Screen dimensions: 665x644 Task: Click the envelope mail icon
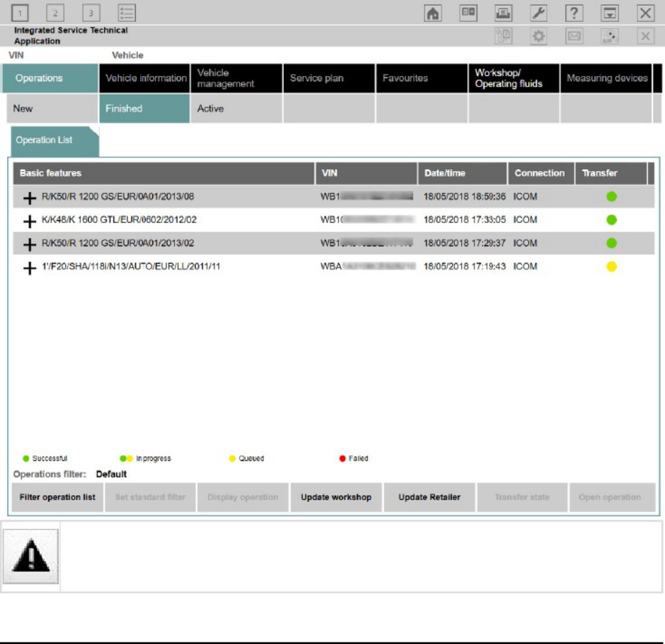coord(574,36)
